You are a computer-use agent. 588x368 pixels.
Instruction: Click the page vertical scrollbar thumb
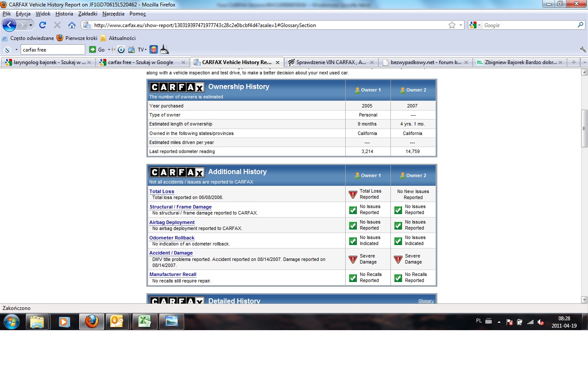click(584, 129)
